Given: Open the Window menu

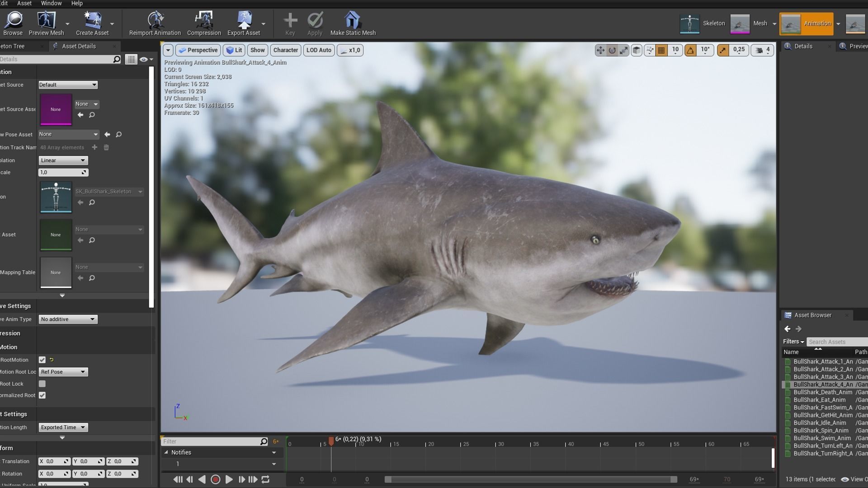Looking at the screenshot, I should [x=51, y=3].
